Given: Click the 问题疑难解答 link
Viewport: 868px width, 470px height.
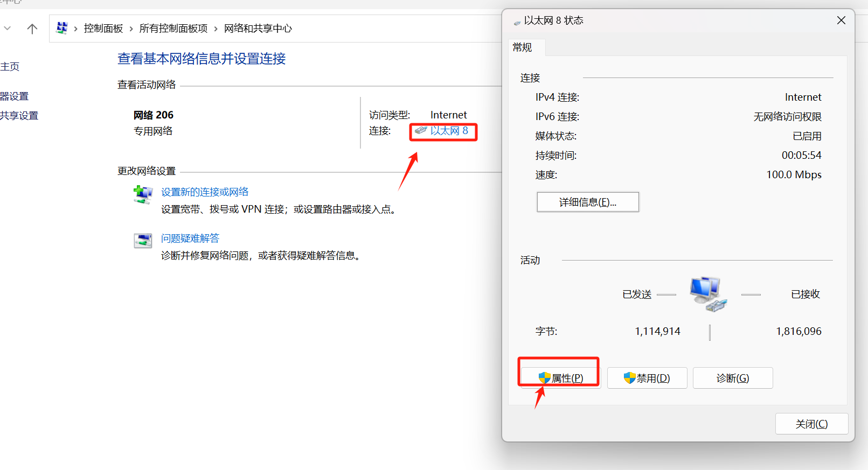Looking at the screenshot, I should click(190, 238).
